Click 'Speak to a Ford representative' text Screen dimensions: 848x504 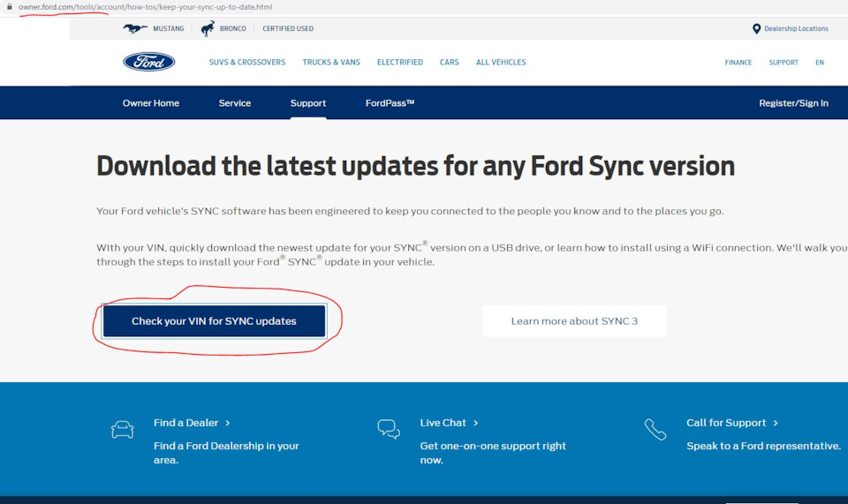(x=763, y=447)
